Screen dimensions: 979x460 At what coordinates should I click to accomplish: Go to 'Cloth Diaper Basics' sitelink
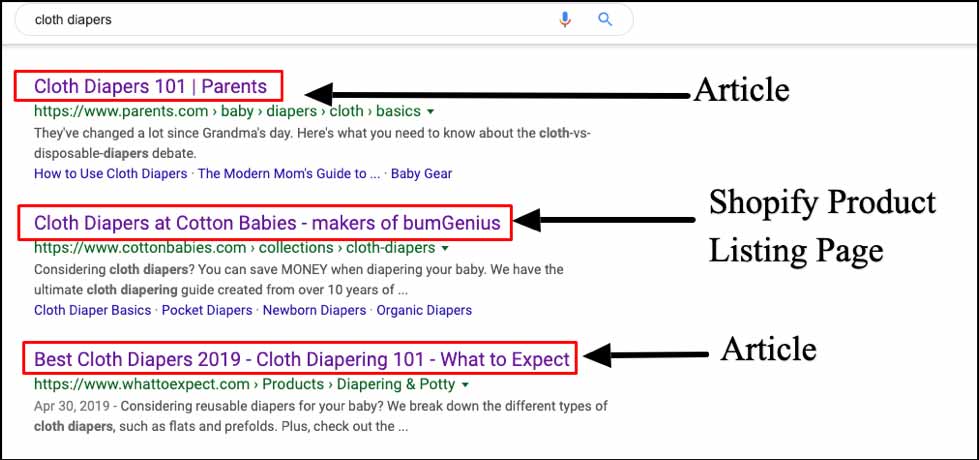(x=93, y=310)
